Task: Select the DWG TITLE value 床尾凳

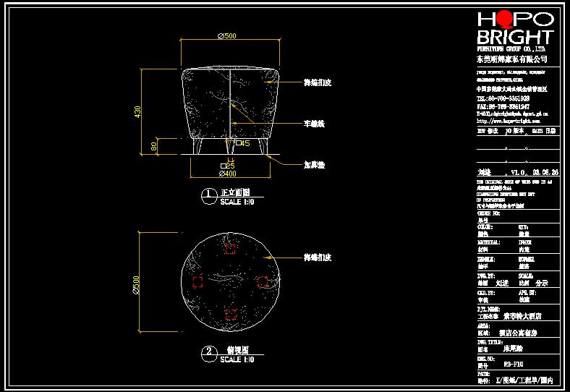Action: pyautogui.click(x=513, y=349)
